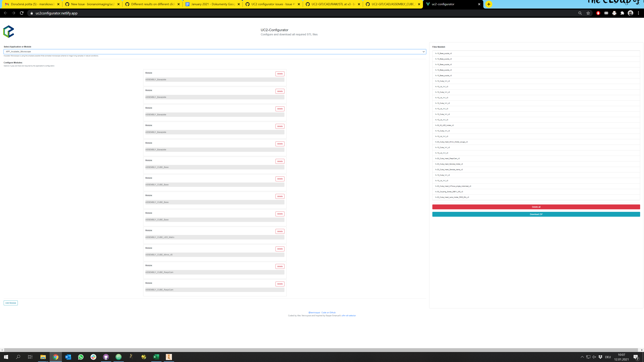Image resolution: width=644 pixels, height=362 pixels.
Task: Click the search icon in the browser toolbar
Action: point(580,13)
